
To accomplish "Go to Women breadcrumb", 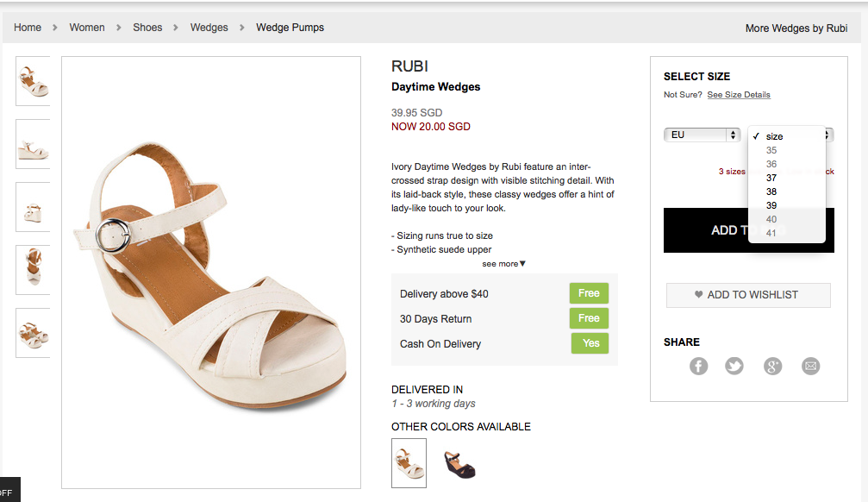I will click(87, 27).
